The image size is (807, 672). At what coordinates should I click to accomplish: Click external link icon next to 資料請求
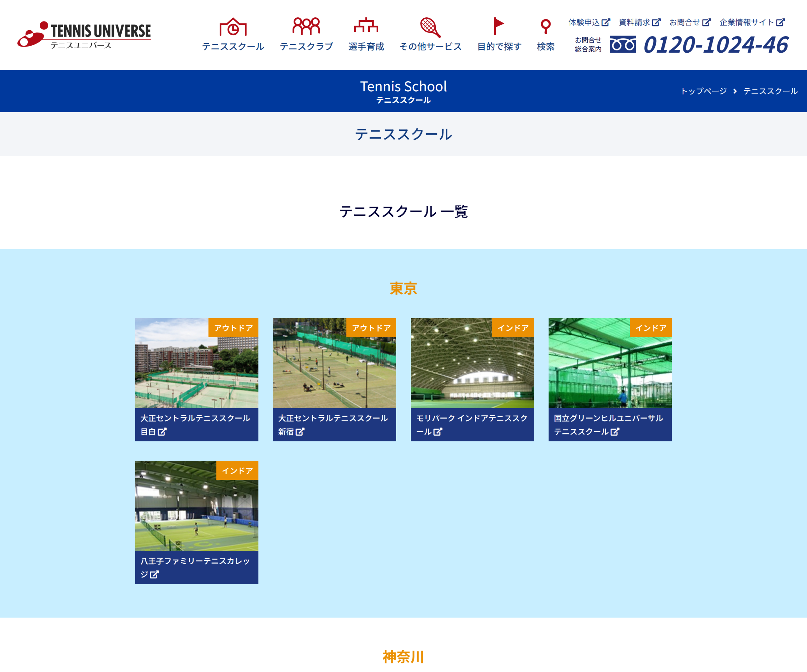click(x=656, y=22)
